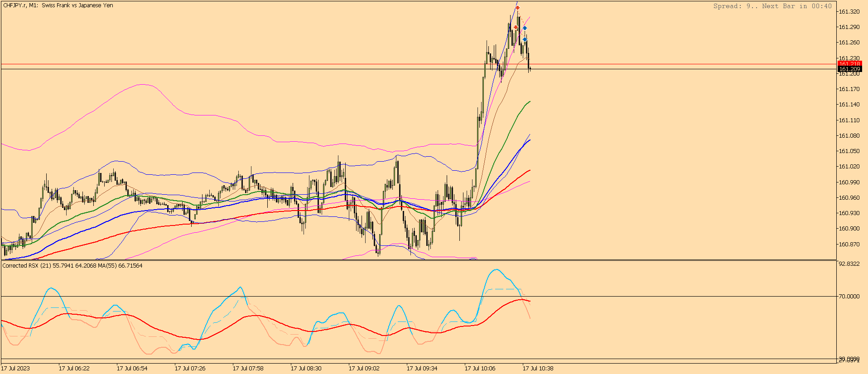
Task: Click the 161.170 price scale label
Action: pos(849,89)
